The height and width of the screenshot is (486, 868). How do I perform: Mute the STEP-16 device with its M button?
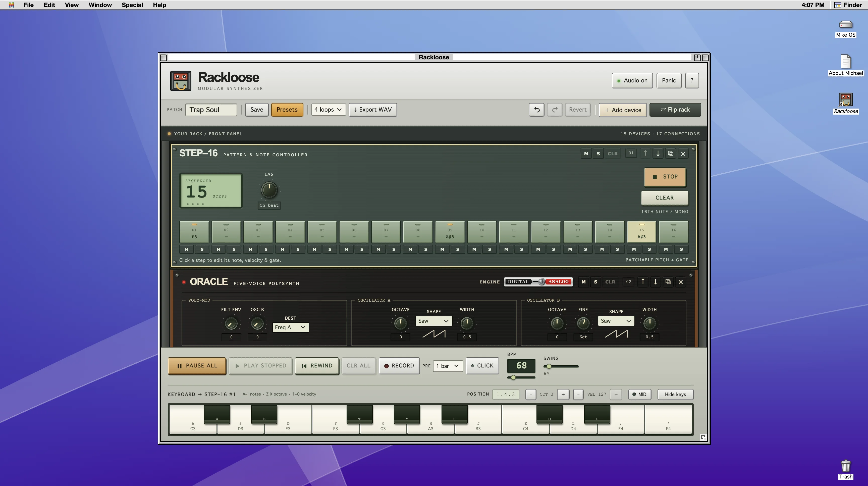pos(586,153)
